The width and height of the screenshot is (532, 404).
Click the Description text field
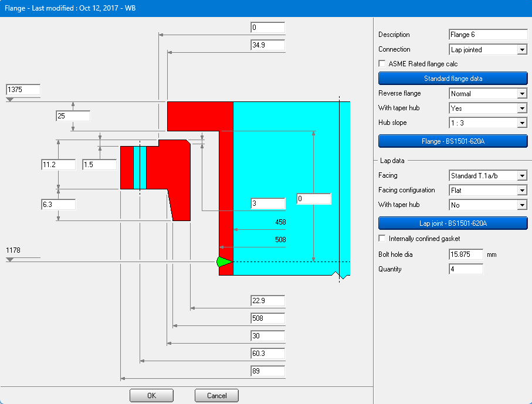pyautogui.click(x=487, y=35)
